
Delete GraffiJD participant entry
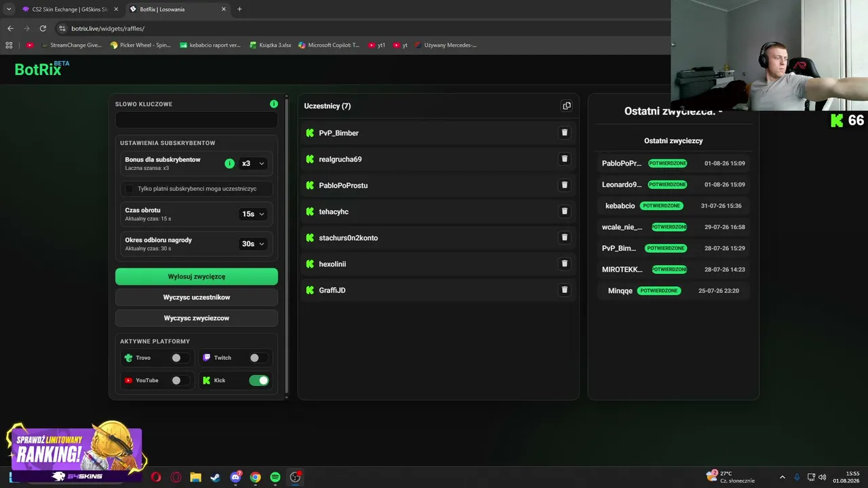coord(564,290)
